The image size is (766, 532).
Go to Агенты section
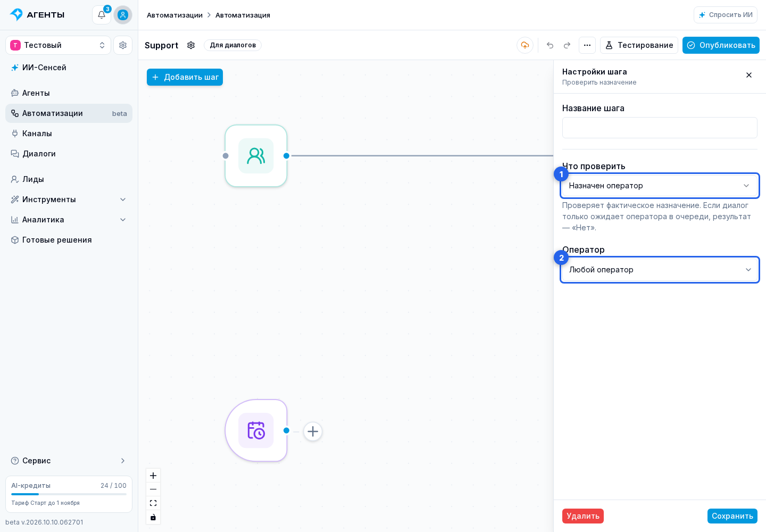click(69, 93)
